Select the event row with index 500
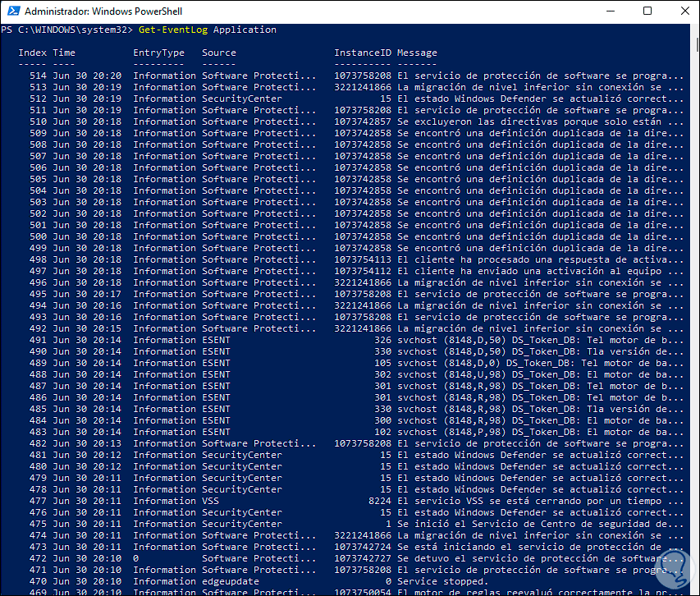The height and width of the screenshot is (596, 700). (x=356, y=236)
